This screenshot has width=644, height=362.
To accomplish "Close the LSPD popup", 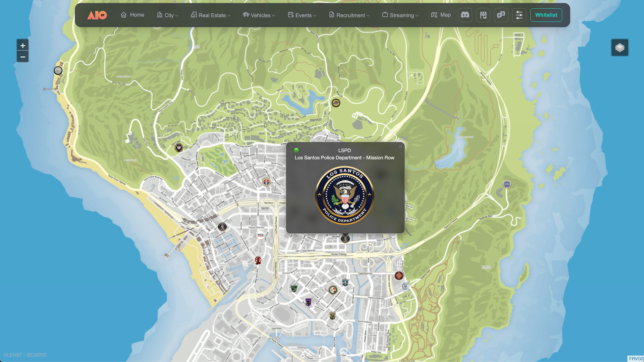I will coord(400,146).
